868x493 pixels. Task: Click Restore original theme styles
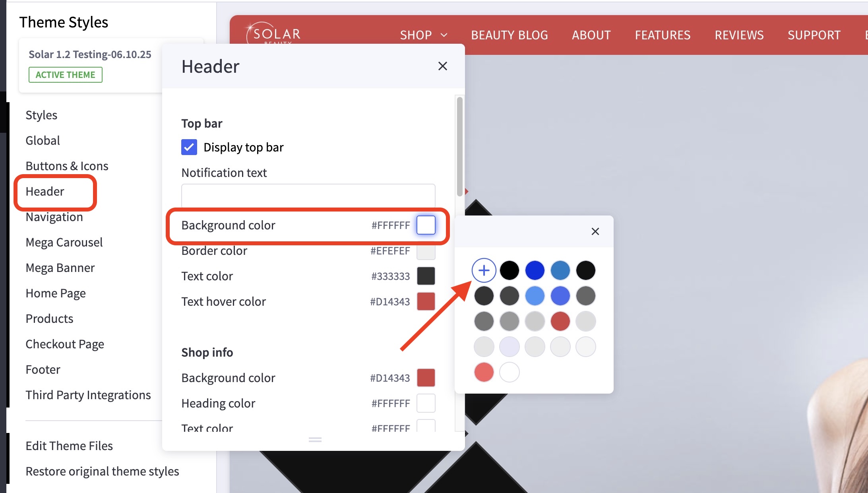click(x=102, y=472)
